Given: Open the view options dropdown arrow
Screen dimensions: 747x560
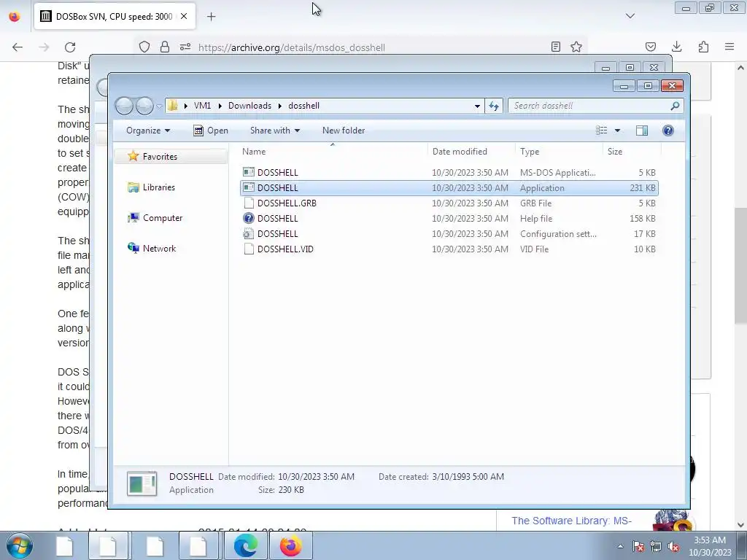Looking at the screenshot, I should point(617,131).
